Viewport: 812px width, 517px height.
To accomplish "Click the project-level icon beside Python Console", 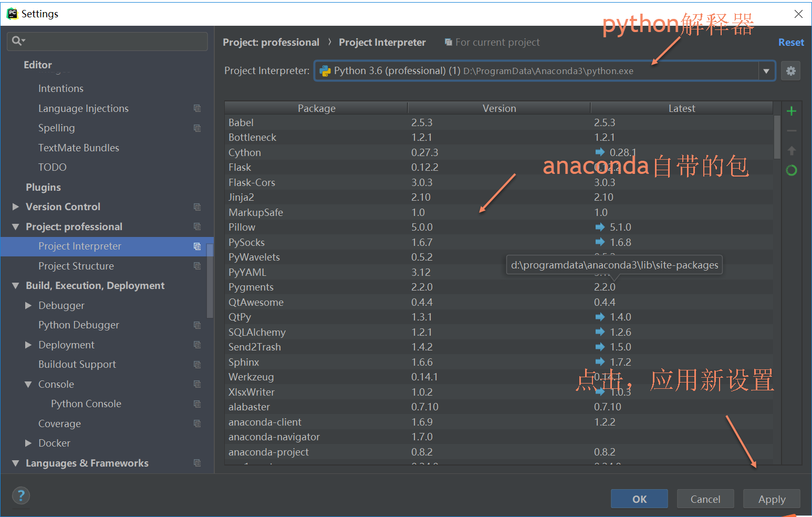I will tap(197, 404).
